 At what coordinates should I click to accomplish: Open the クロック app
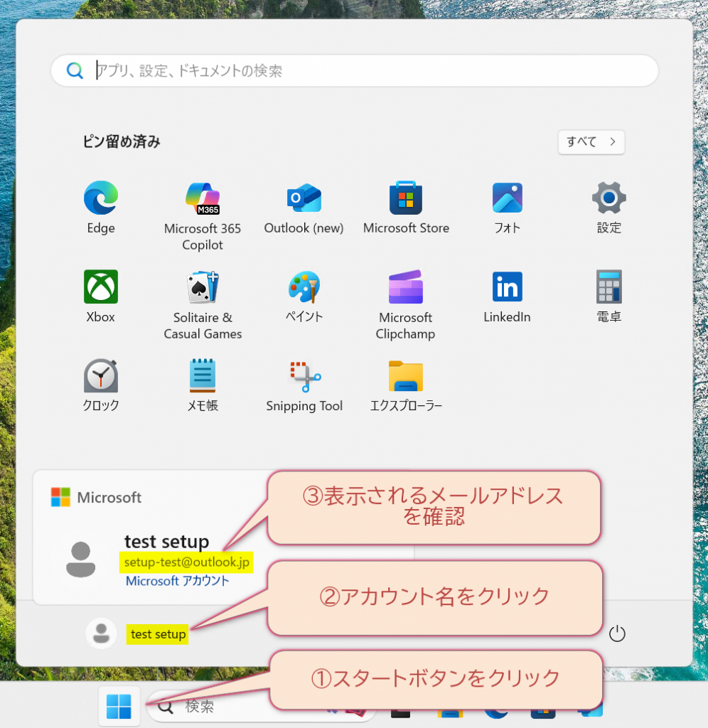[100, 376]
